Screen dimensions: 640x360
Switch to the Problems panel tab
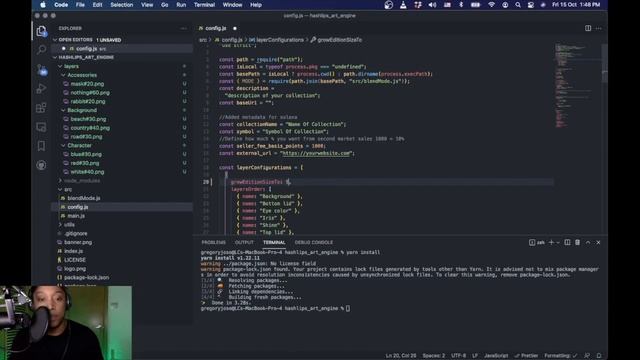coord(213,242)
